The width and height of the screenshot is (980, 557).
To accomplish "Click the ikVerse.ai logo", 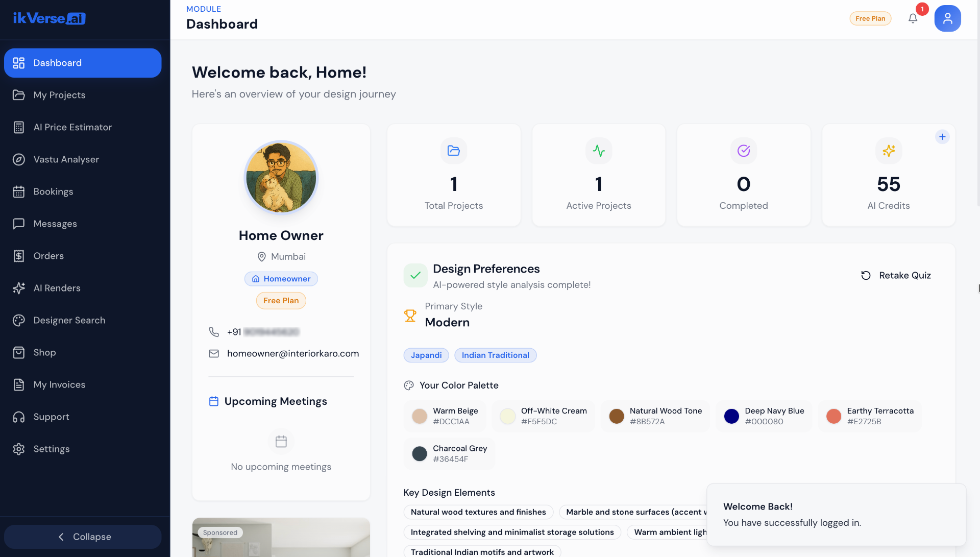I will tap(49, 18).
